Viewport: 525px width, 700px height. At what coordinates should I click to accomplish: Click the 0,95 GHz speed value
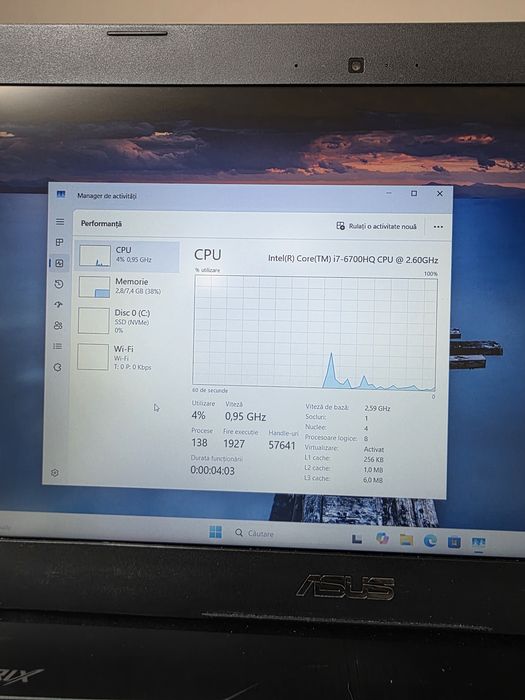(x=246, y=417)
